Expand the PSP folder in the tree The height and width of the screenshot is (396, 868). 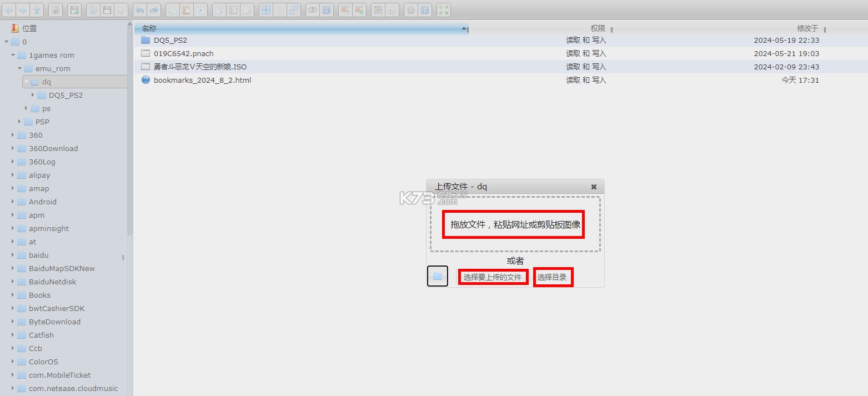tap(21, 122)
